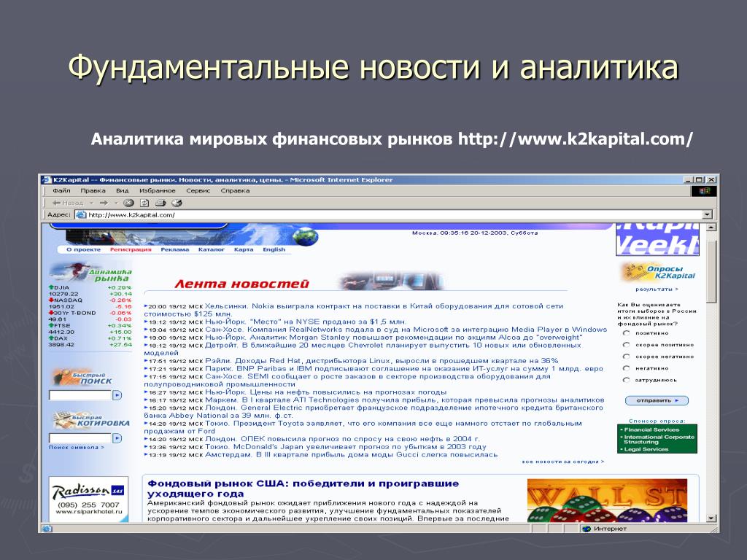Click the Print icon in toolbar

(x=160, y=203)
